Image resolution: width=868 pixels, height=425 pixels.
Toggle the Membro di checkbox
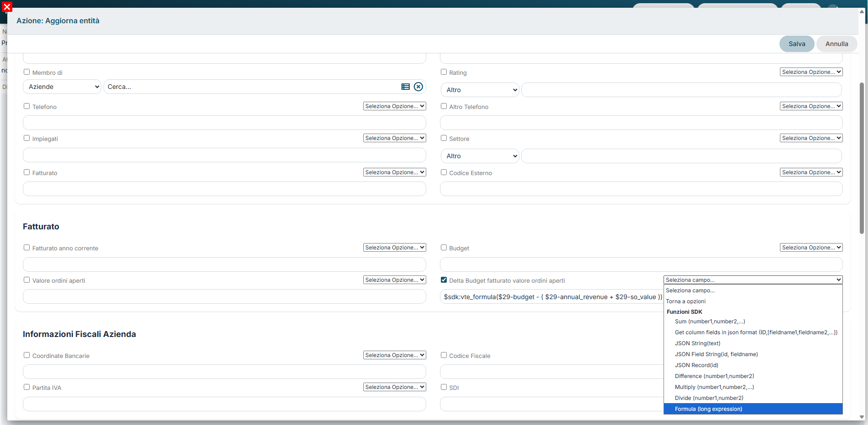pyautogui.click(x=26, y=72)
